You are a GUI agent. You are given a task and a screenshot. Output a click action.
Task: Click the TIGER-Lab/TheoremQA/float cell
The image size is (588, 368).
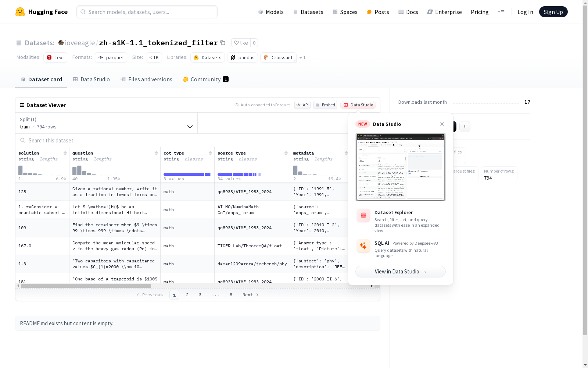252,246
